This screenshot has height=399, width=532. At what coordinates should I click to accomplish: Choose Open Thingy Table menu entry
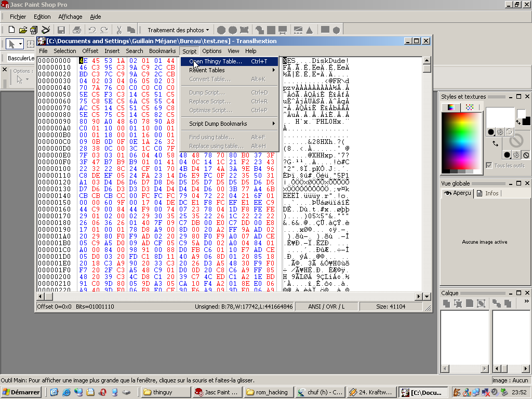229,61
